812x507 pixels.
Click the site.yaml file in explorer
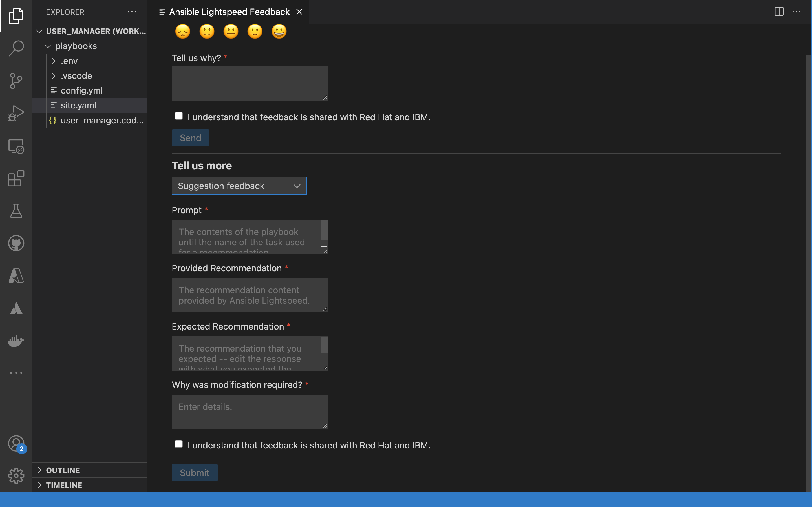78,105
